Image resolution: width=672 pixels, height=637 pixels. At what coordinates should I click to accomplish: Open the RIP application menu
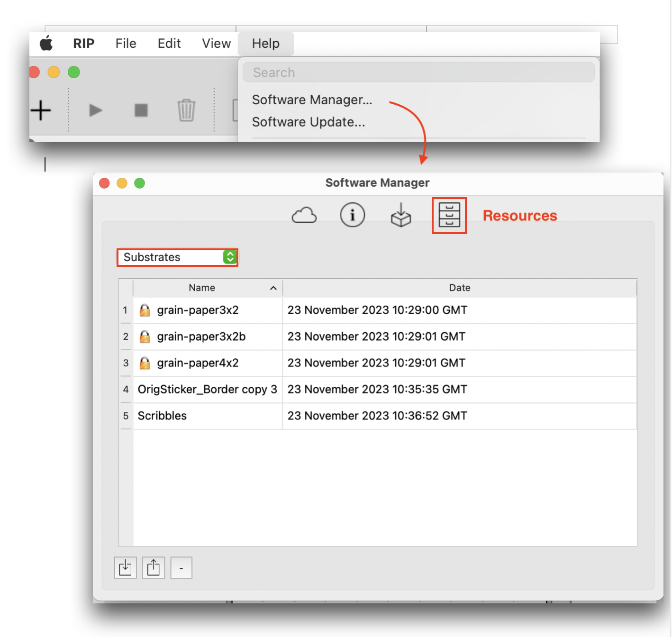click(x=84, y=44)
